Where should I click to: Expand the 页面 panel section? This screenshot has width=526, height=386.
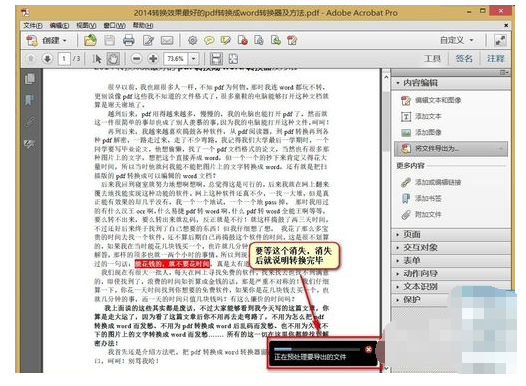pyautogui.click(x=451, y=234)
